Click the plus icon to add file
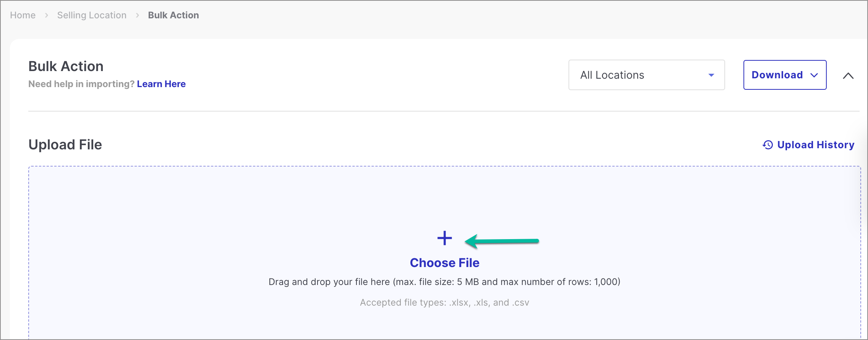Screen dimensions: 868x340 coord(445,238)
